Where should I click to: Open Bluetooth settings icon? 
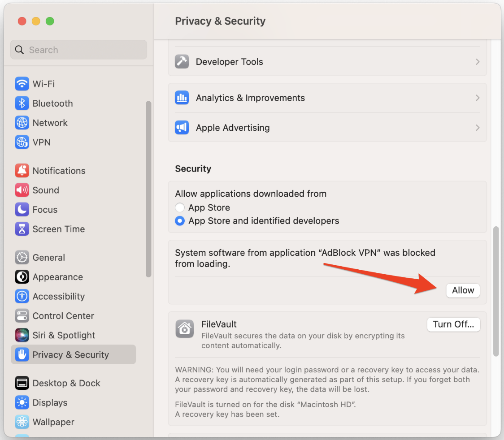(22, 104)
